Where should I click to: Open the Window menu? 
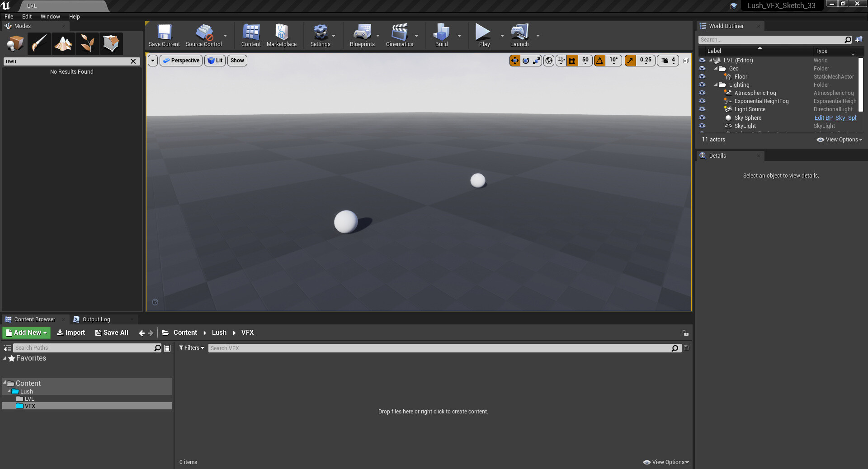[x=50, y=16]
